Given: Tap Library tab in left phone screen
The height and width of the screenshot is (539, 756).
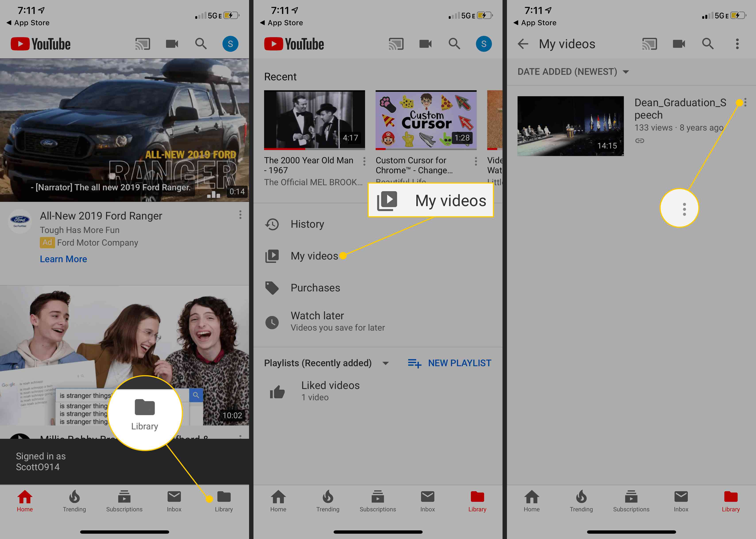Looking at the screenshot, I should (224, 501).
